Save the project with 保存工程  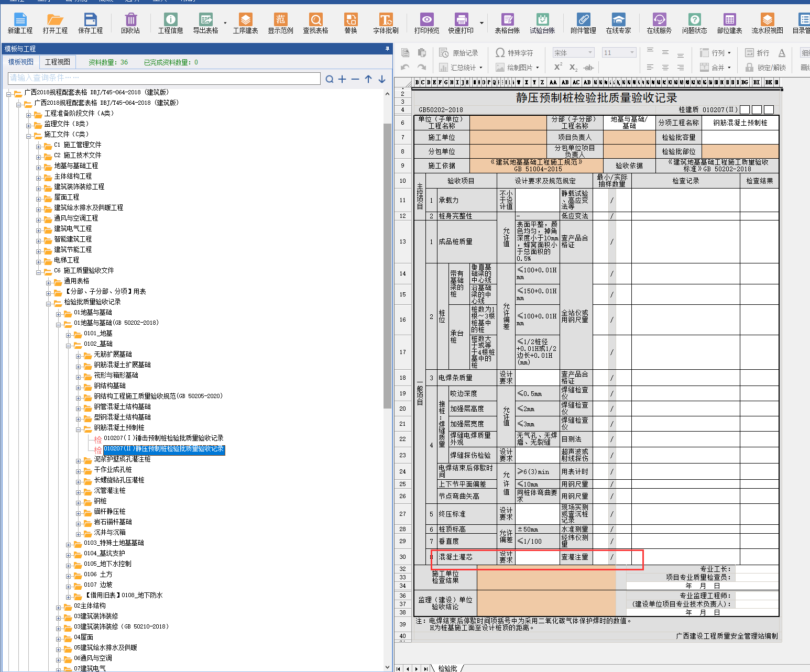[90, 24]
